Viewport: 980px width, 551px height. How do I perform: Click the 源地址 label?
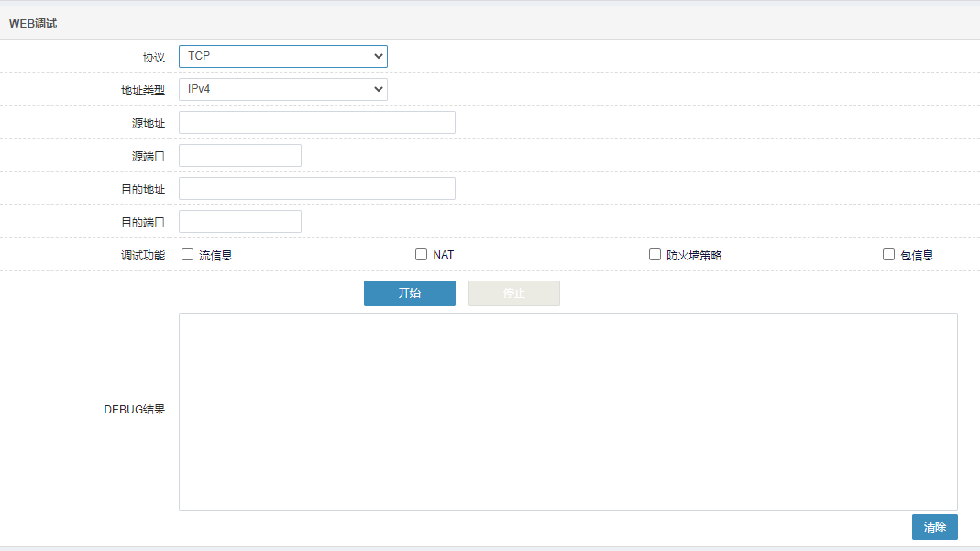click(149, 124)
